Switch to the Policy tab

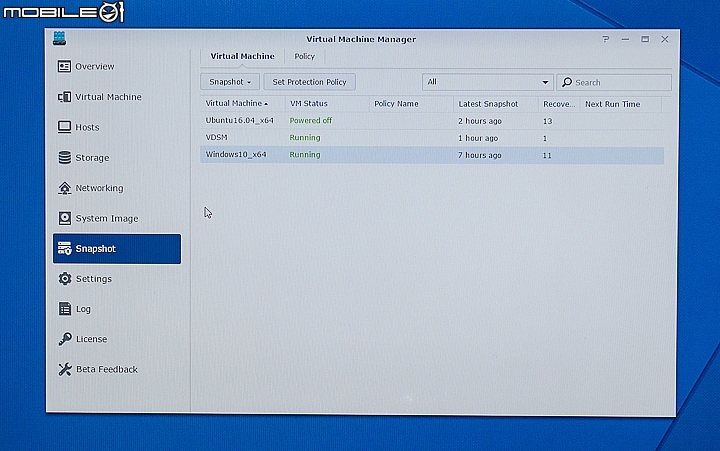304,56
